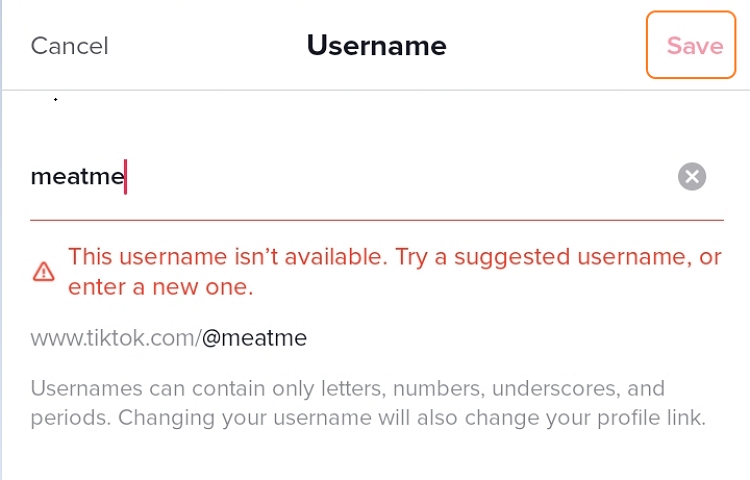Click the red underline beneath the username field
The height and width of the screenshot is (480, 750).
377,220
